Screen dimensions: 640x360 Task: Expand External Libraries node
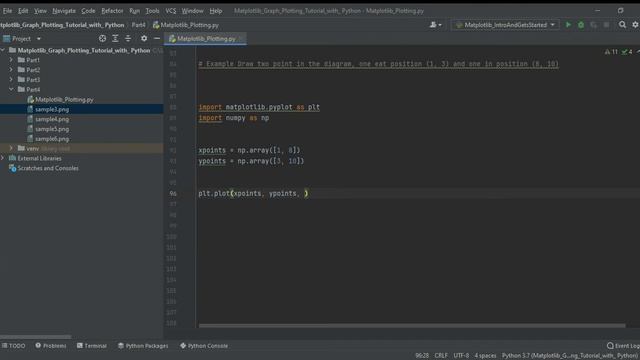pyautogui.click(x=3, y=158)
